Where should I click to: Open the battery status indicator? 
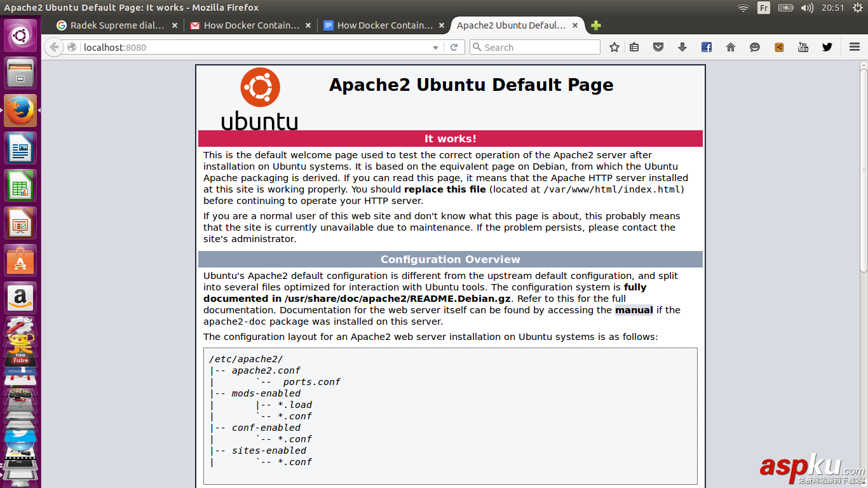click(786, 8)
